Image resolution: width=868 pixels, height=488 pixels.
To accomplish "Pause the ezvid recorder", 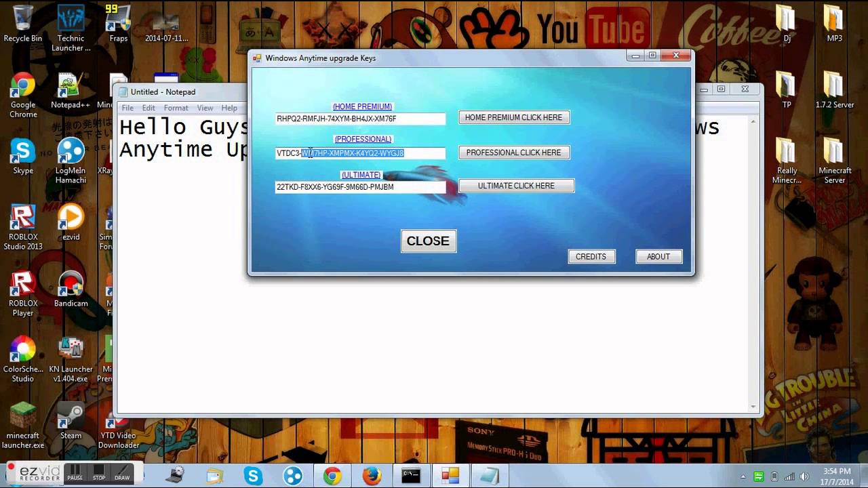I will coord(75,472).
